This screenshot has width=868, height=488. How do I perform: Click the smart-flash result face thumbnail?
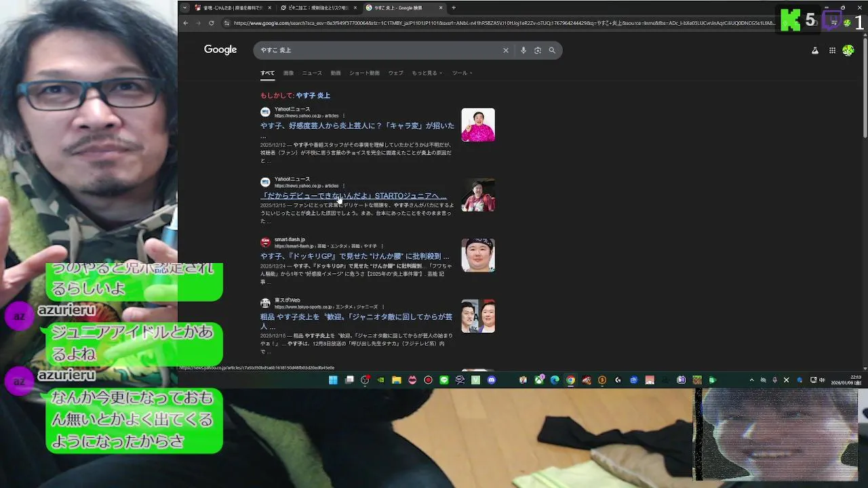478,256
